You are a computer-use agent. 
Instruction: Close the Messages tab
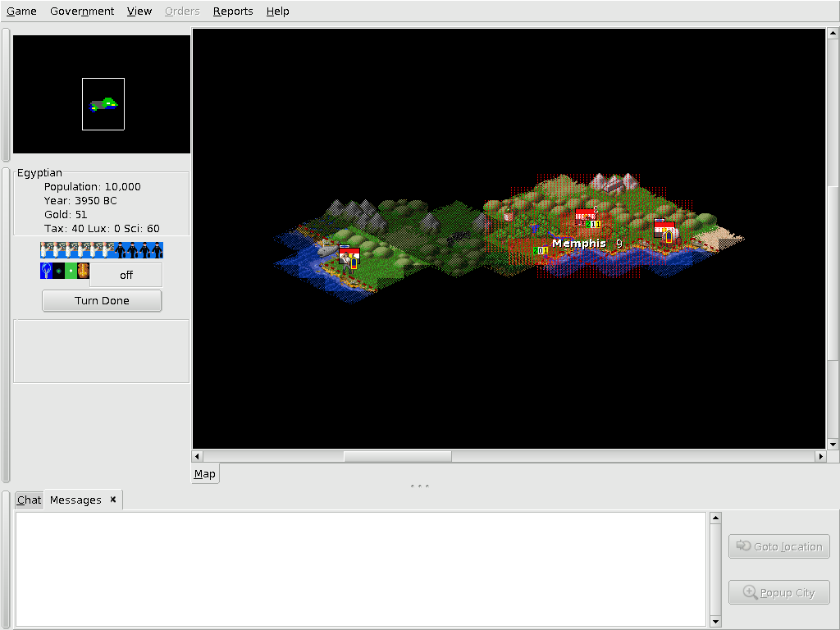point(113,500)
